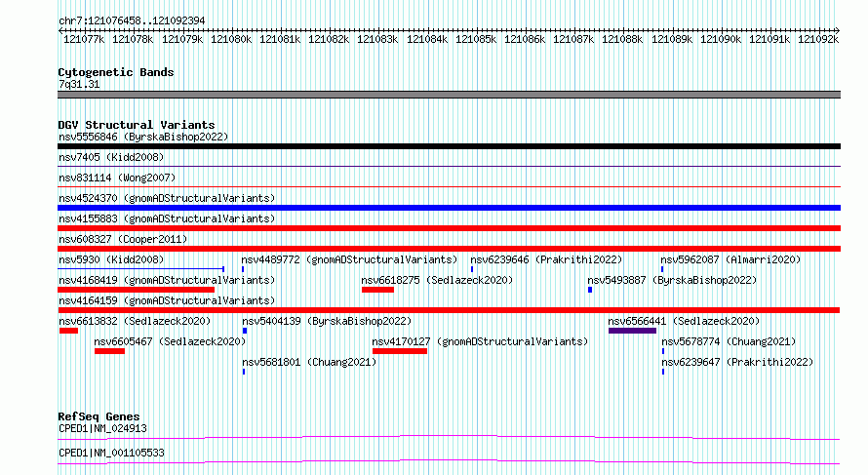The image size is (868, 475).
Task: Open nsv831114 (Wong2007) variant label
Action: tap(117, 178)
